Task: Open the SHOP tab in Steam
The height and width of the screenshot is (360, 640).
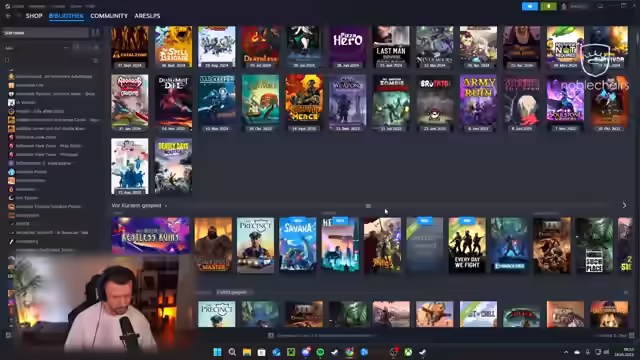Action: [34, 16]
